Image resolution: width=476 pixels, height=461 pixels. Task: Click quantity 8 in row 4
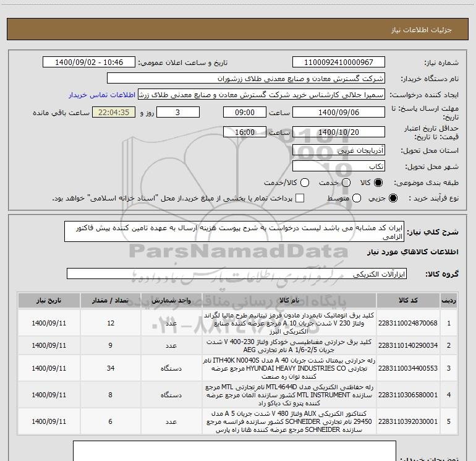tap(111, 395)
